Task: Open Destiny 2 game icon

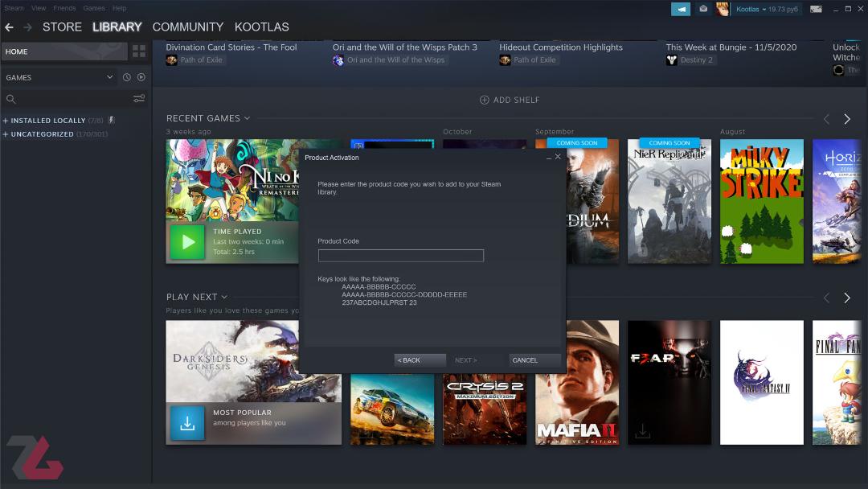Action: (671, 60)
